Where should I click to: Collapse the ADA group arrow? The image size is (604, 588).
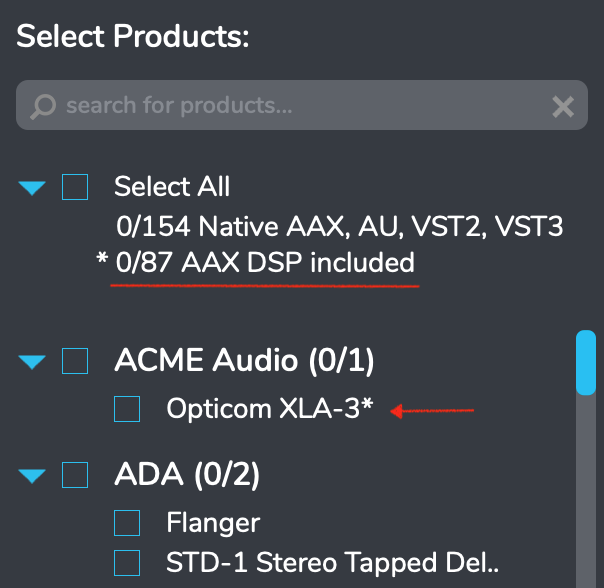coord(32,476)
